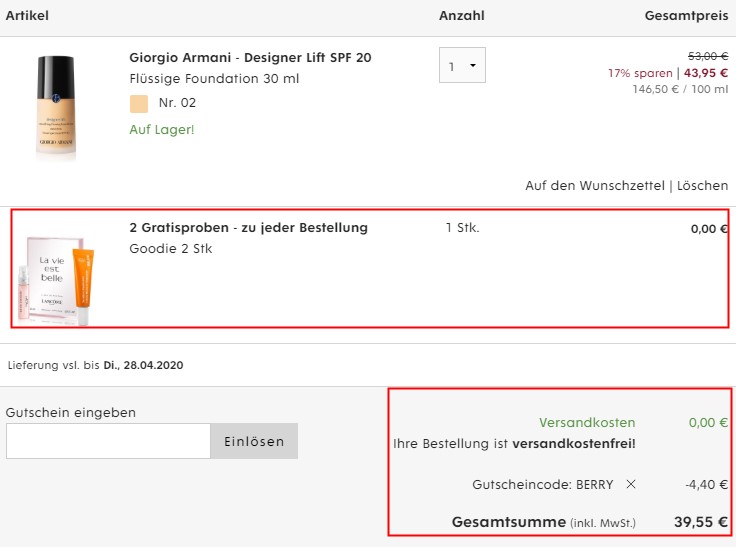Select the Nr. 02 color swatch
Screen dimensions: 736x547
139,103
